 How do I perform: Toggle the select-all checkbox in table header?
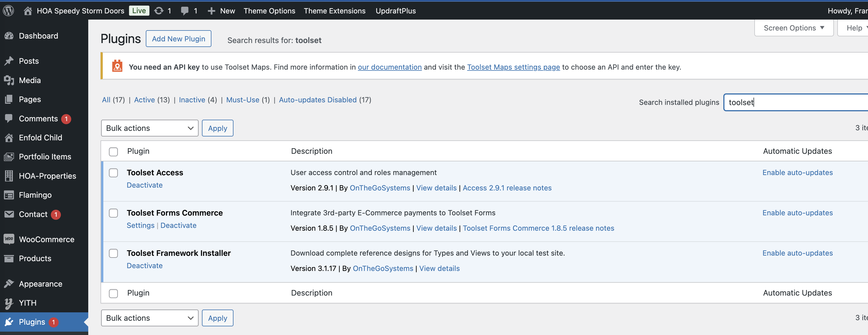click(114, 152)
